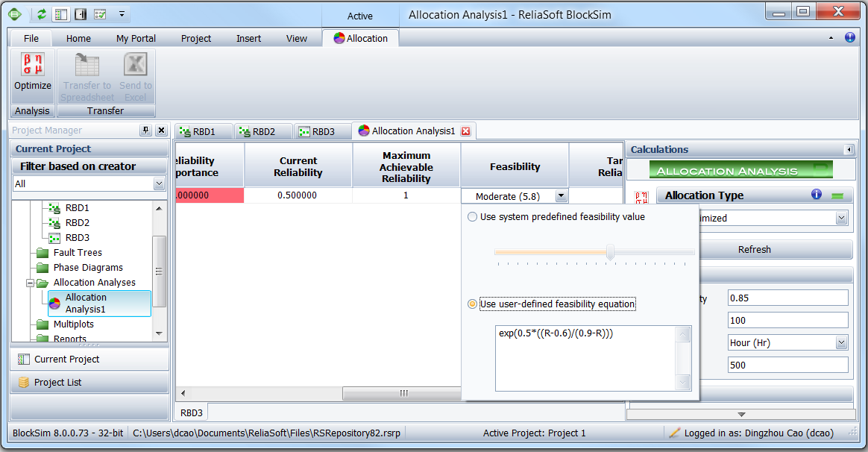Select Use system predefined feasibility value
This screenshot has height=452, width=868.
472,217
